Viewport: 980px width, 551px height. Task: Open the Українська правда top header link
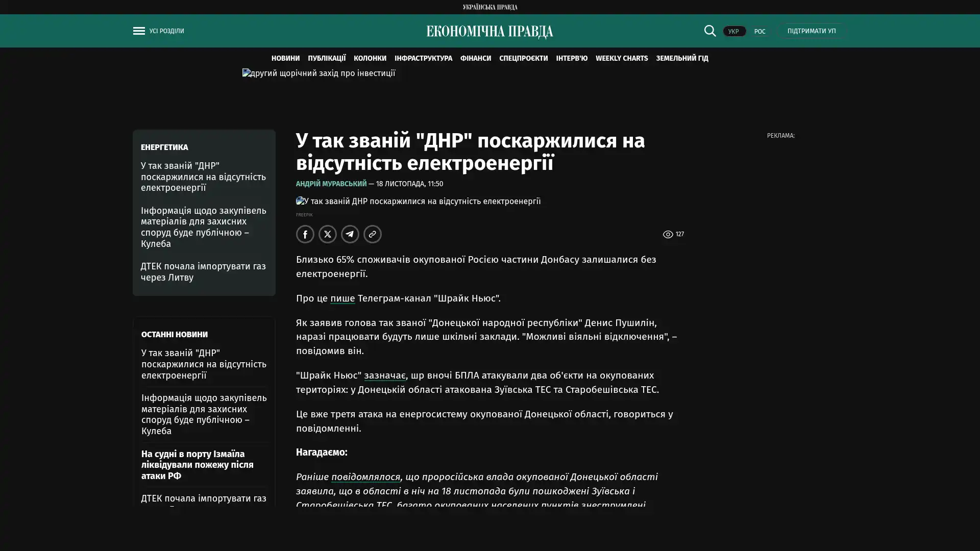tap(489, 7)
